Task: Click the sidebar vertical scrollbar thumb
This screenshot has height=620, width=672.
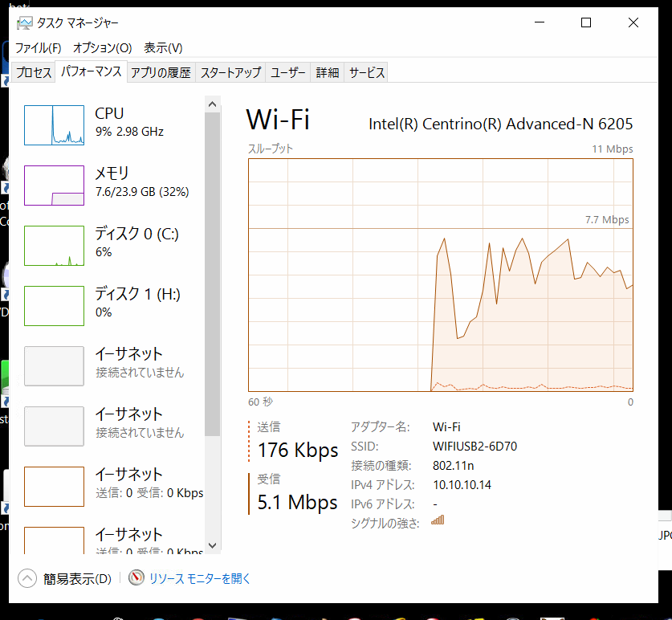Action: (x=212, y=275)
